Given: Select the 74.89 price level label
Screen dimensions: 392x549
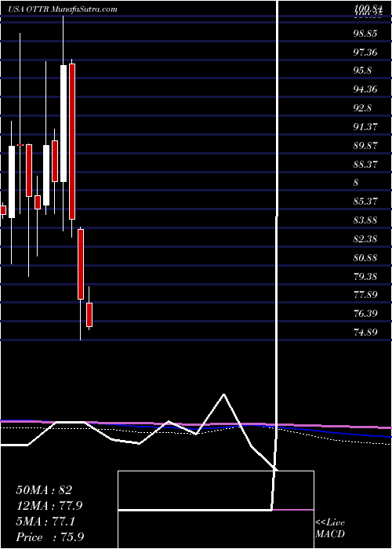Looking at the screenshot, I should 365,332.
